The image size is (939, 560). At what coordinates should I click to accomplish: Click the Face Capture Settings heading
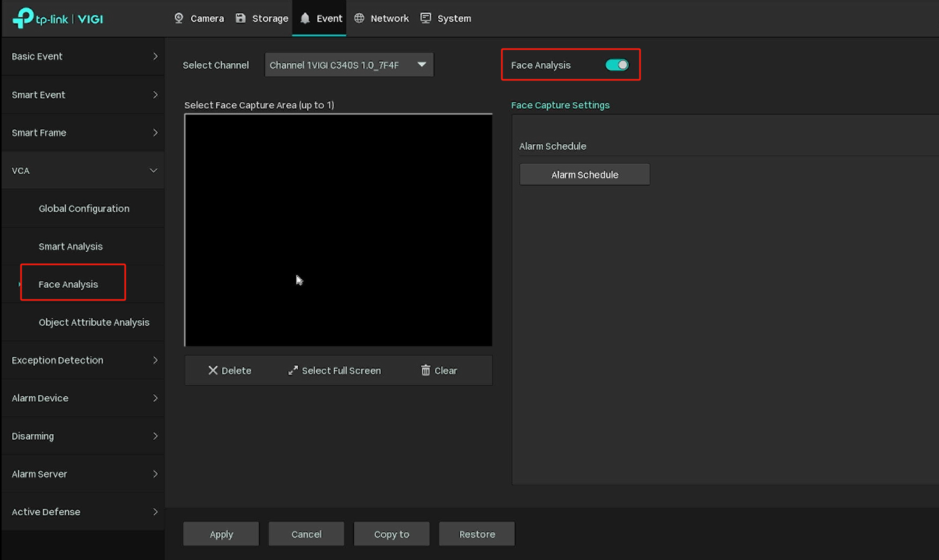(x=560, y=105)
